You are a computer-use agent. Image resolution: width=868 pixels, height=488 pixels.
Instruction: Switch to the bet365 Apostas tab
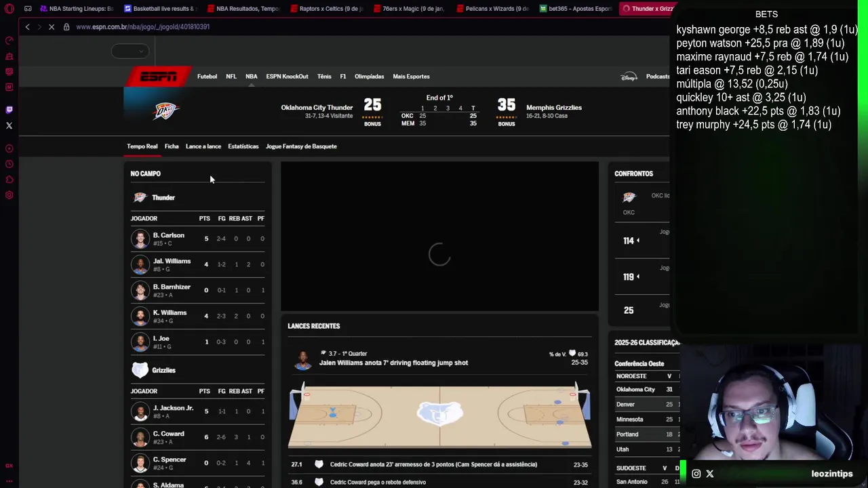pos(576,9)
